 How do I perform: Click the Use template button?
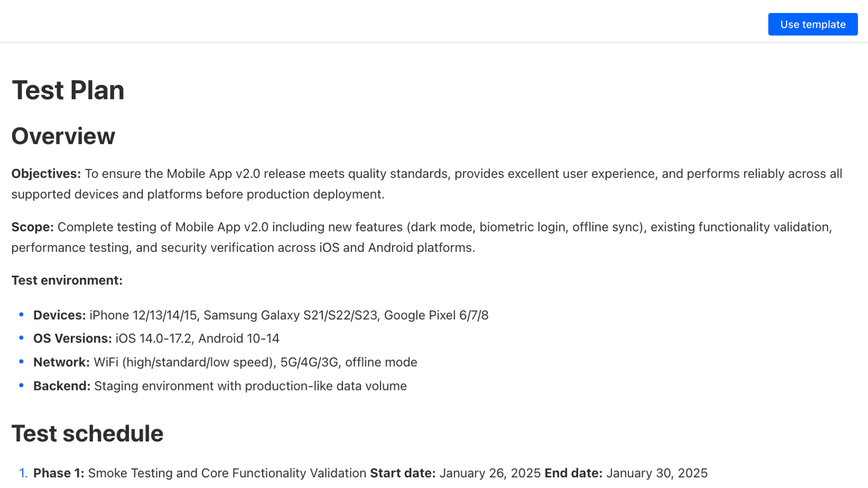coord(812,24)
